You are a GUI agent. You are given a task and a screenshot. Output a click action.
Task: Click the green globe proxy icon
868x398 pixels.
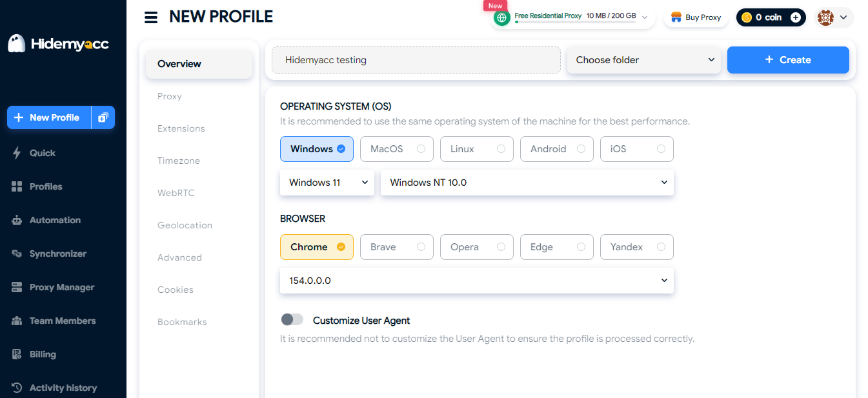point(502,18)
